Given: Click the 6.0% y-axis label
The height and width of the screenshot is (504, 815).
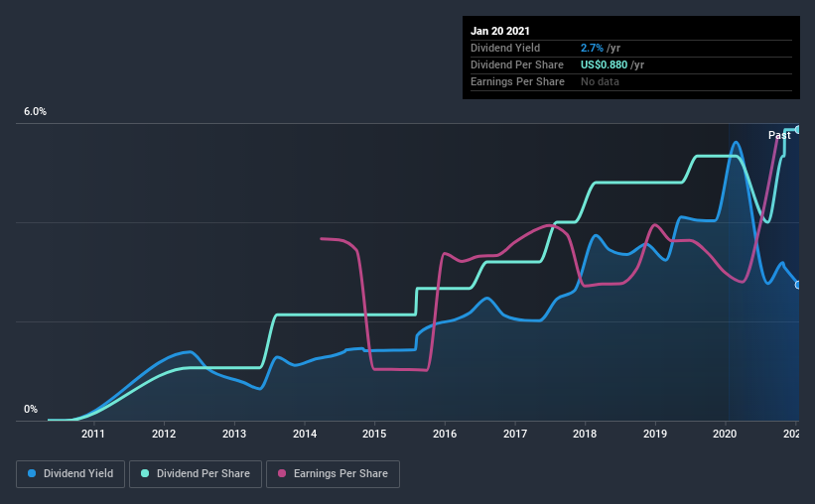Looking at the screenshot, I should (35, 112).
